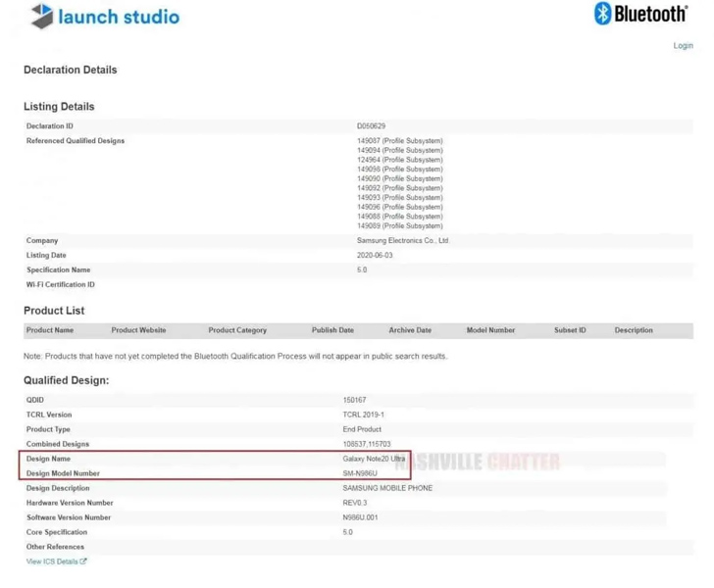Click the Subset ID column header
The image size is (714, 588).
(x=570, y=330)
